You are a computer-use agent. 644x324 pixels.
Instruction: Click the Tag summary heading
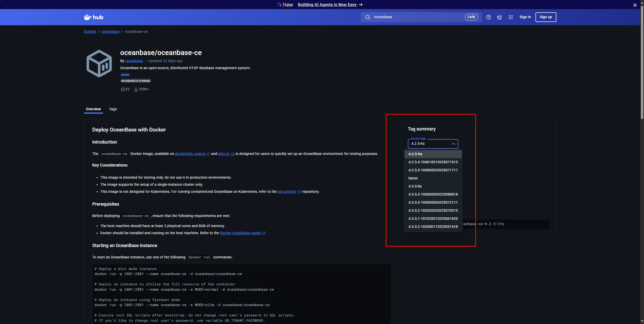tap(422, 129)
